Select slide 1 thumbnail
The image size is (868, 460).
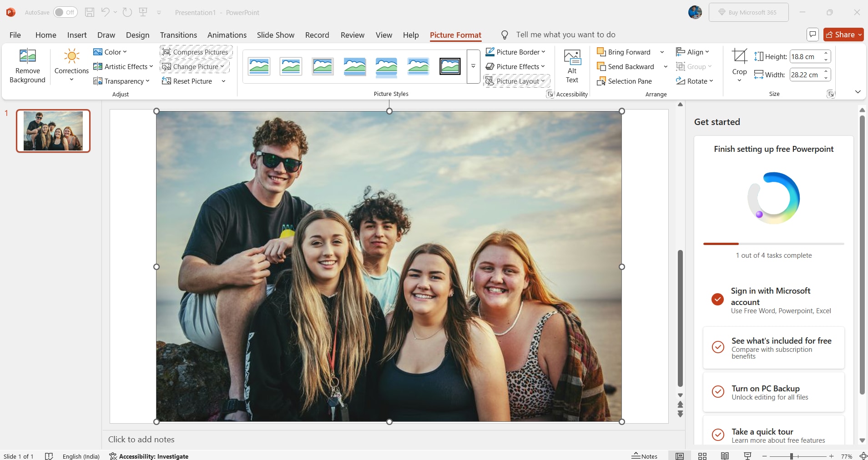pyautogui.click(x=53, y=130)
